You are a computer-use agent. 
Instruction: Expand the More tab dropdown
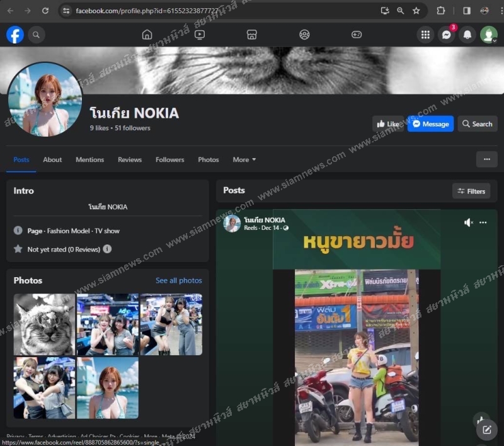coord(244,160)
